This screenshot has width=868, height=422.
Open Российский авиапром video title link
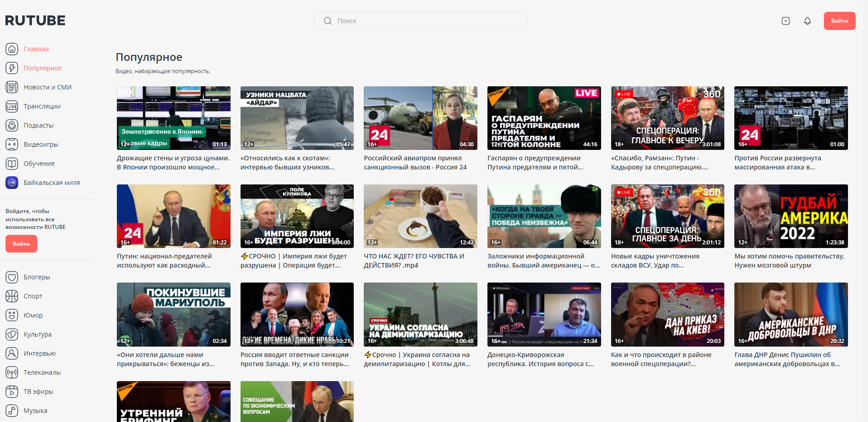click(415, 163)
